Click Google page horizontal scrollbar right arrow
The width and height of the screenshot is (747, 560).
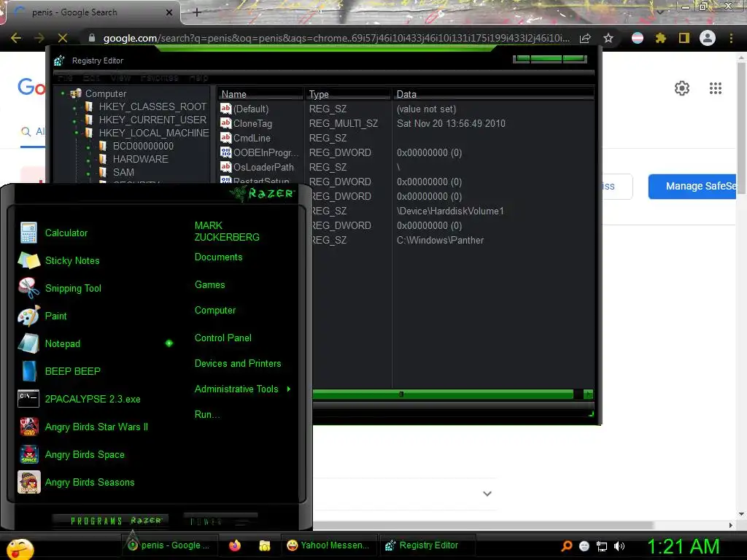731,525
